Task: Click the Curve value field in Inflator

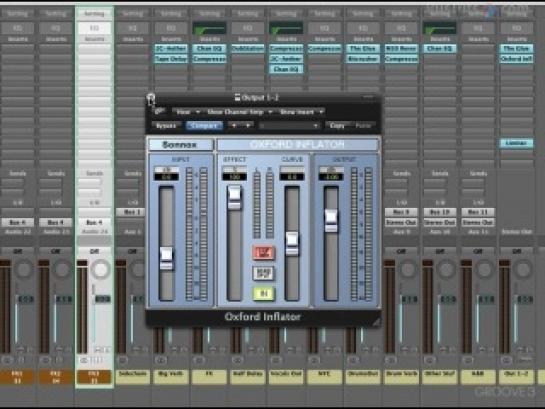Action: 292,177
